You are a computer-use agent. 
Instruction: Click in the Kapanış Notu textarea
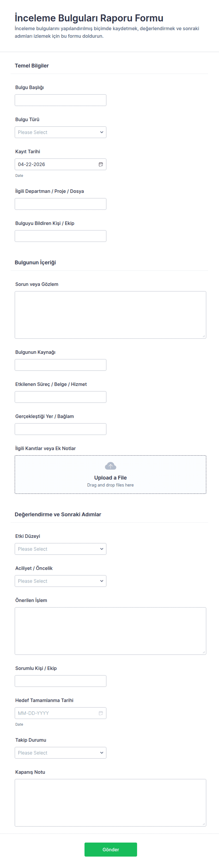110,803
